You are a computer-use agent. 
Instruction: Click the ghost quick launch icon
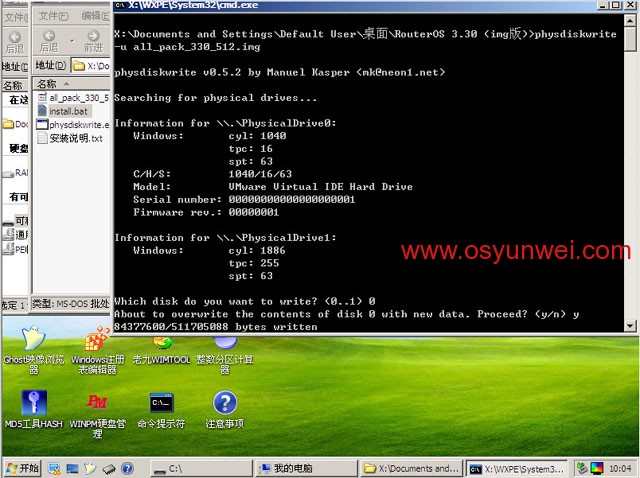(90, 469)
